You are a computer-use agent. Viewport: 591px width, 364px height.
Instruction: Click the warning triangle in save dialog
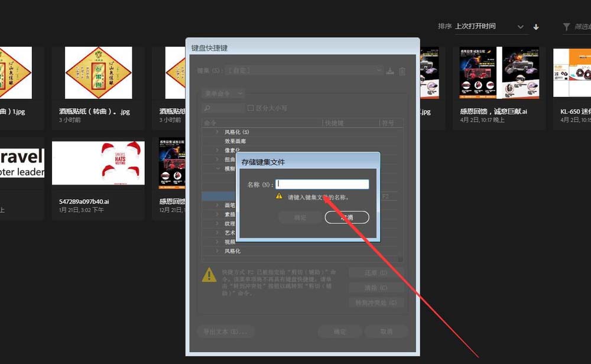tap(278, 196)
